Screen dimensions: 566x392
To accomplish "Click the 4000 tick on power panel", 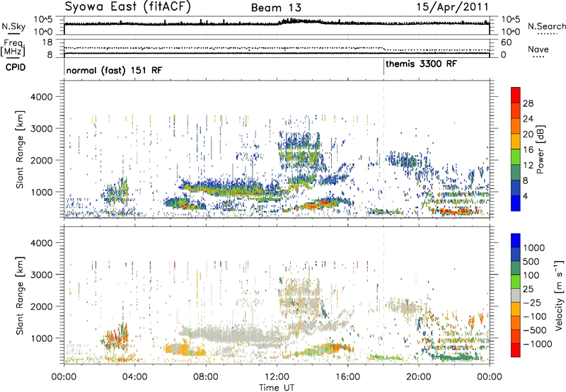I will [x=42, y=97].
